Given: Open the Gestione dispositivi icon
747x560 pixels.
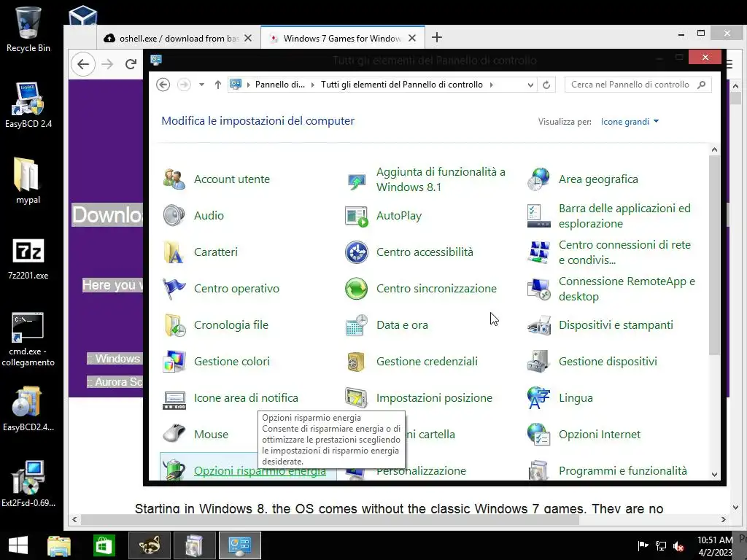Looking at the screenshot, I should point(539,362).
